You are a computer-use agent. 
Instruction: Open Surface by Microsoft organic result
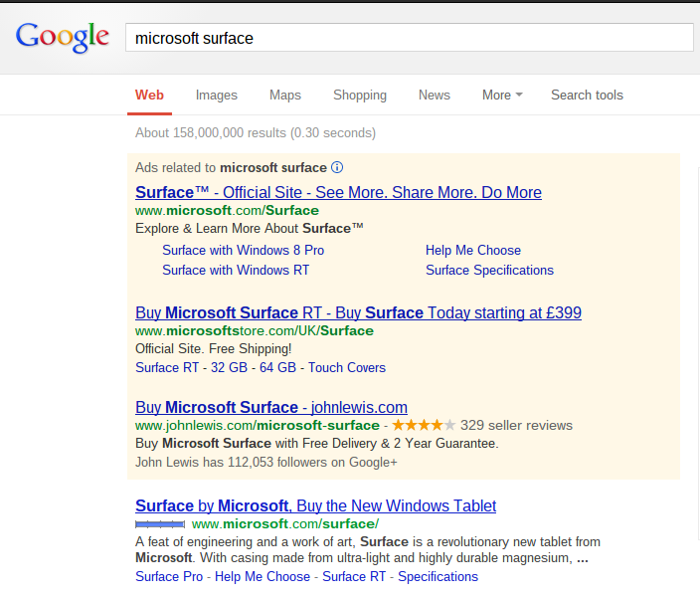pyautogui.click(x=315, y=506)
